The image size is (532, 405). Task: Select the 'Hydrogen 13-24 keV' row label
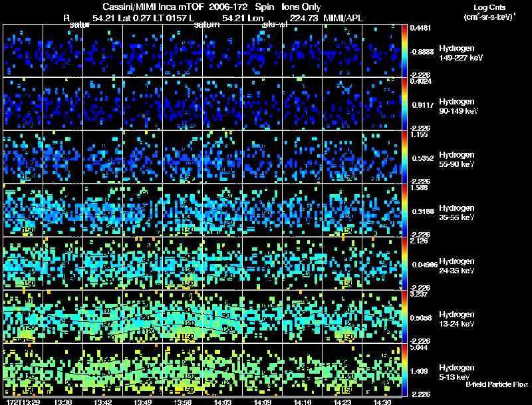tap(457, 319)
